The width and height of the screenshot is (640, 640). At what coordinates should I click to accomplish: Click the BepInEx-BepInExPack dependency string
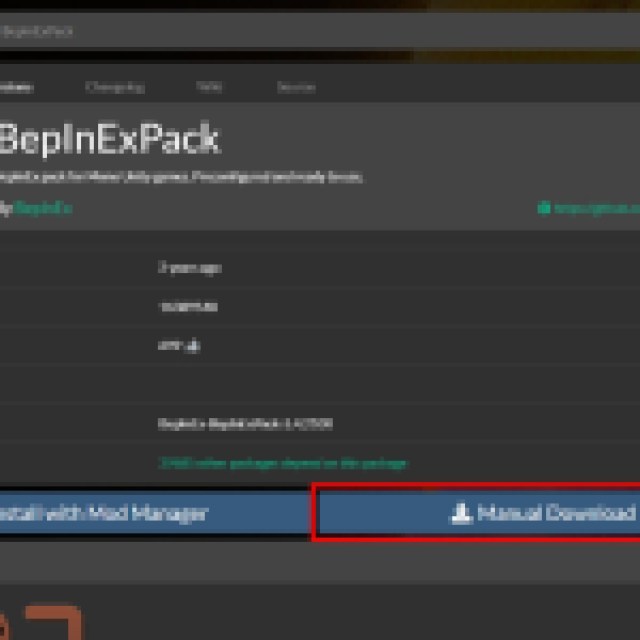pos(245,424)
